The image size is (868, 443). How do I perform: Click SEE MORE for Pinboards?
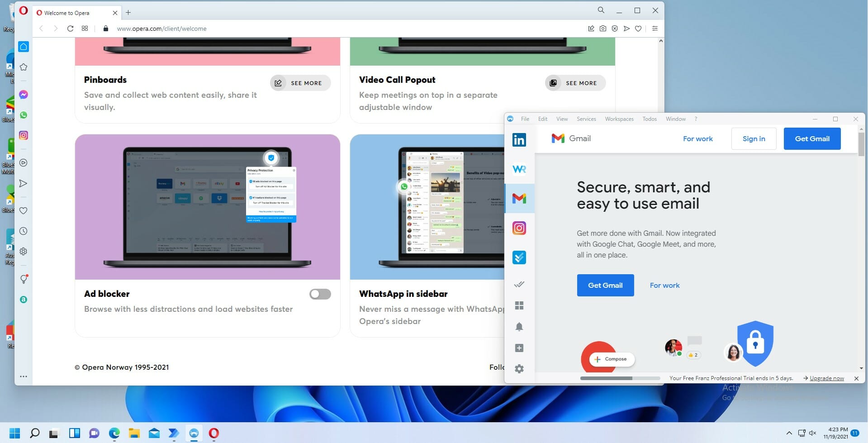pyautogui.click(x=300, y=83)
